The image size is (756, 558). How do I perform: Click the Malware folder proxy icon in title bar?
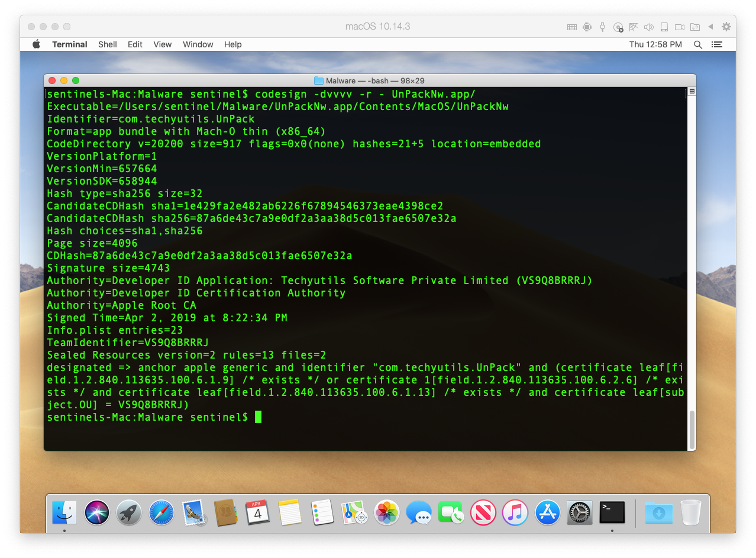(319, 80)
